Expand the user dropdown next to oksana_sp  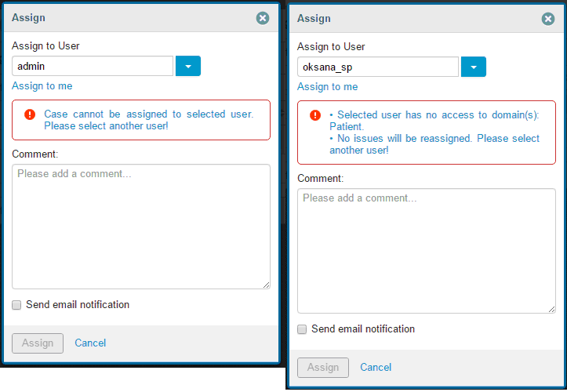pyautogui.click(x=474, y=67)
